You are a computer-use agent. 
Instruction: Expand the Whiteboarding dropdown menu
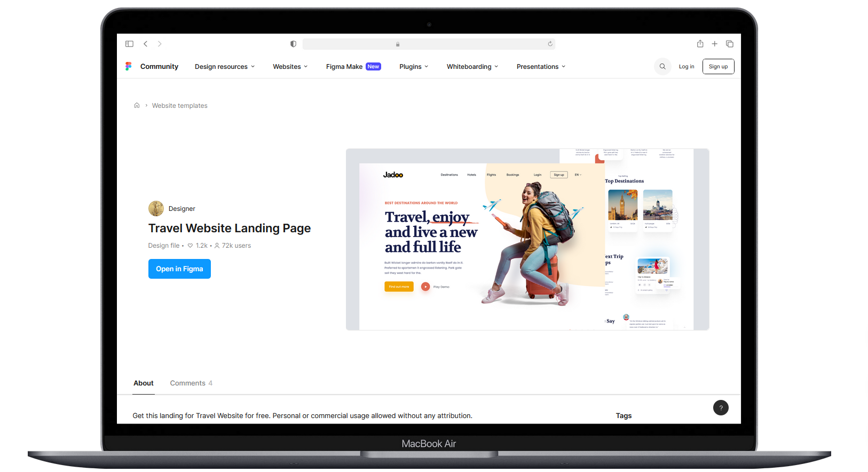(472, 67)
